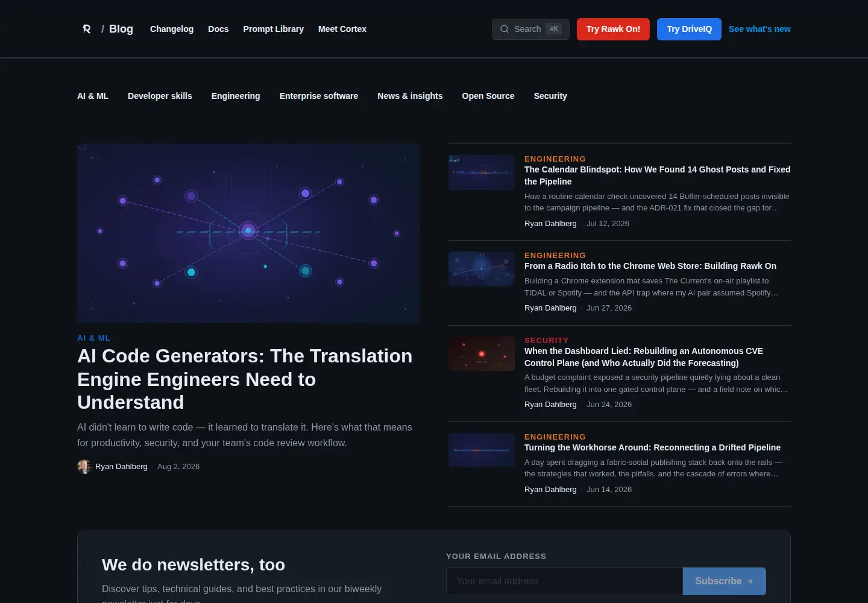This screenshot has height=603, width=868.
Task: Click ENGINEERING label above Calendar Blindspot
Action: (555, 159)
